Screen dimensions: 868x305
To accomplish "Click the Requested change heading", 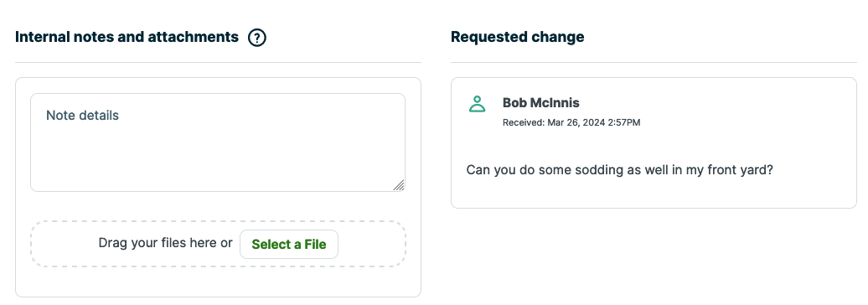I will pos(518,37).
